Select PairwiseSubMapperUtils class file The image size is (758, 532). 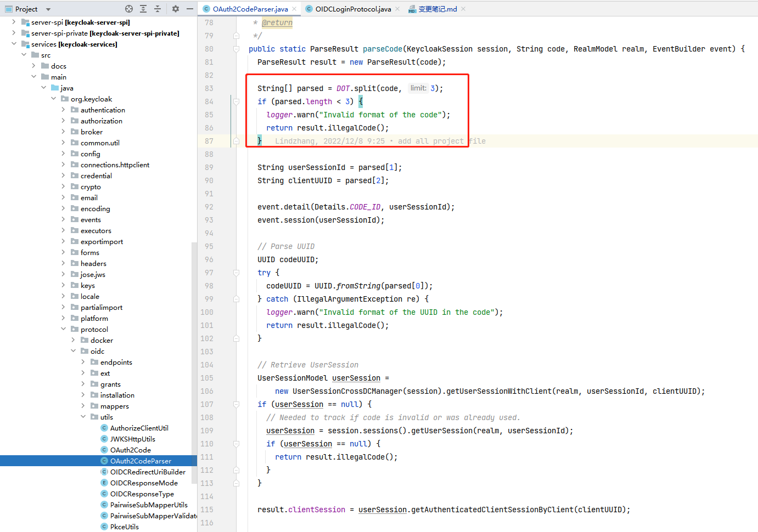[x=149, y=505]
